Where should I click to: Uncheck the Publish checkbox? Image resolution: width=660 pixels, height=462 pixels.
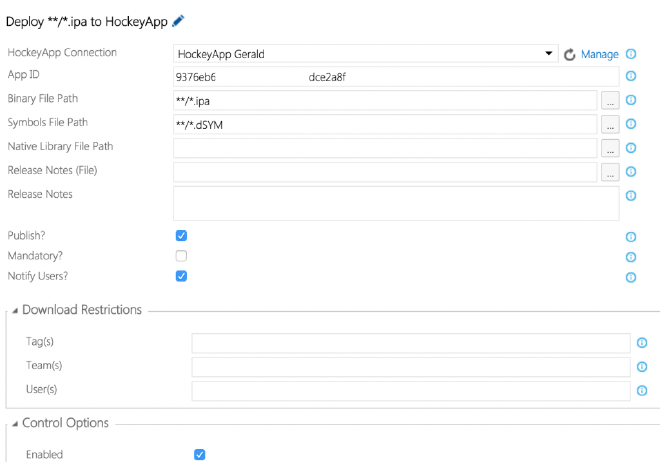pos(181,236)
